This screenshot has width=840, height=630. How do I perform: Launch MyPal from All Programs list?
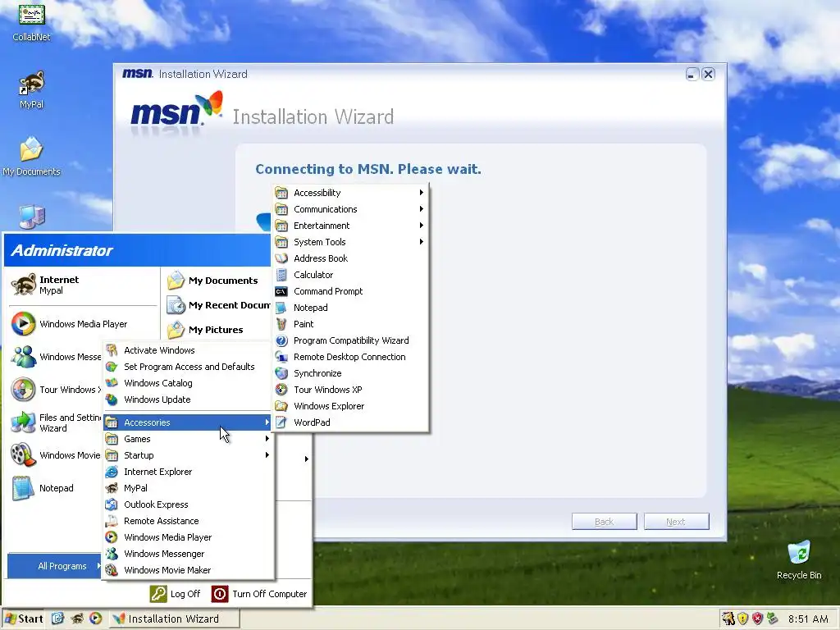188,489
